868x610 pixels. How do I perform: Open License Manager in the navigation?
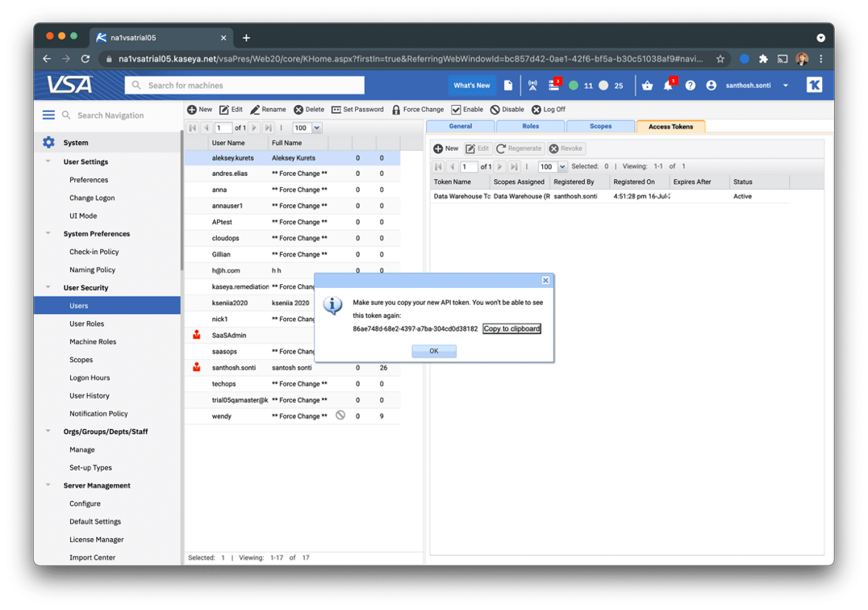click(x=97, y=540)
